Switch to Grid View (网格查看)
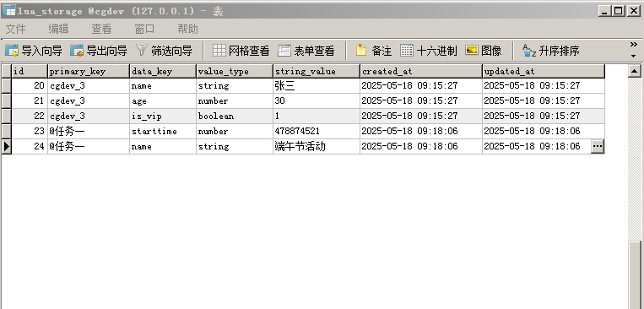644x309 pixels. tap(241, 51)
